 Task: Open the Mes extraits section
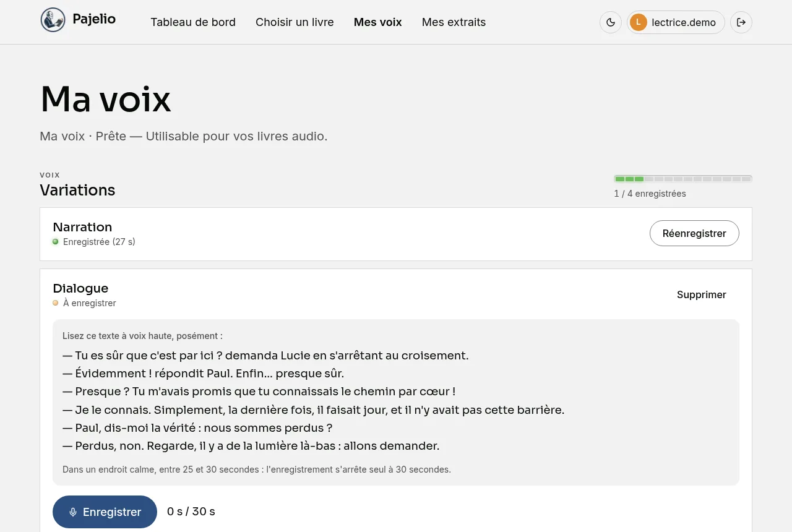point(454,22)
